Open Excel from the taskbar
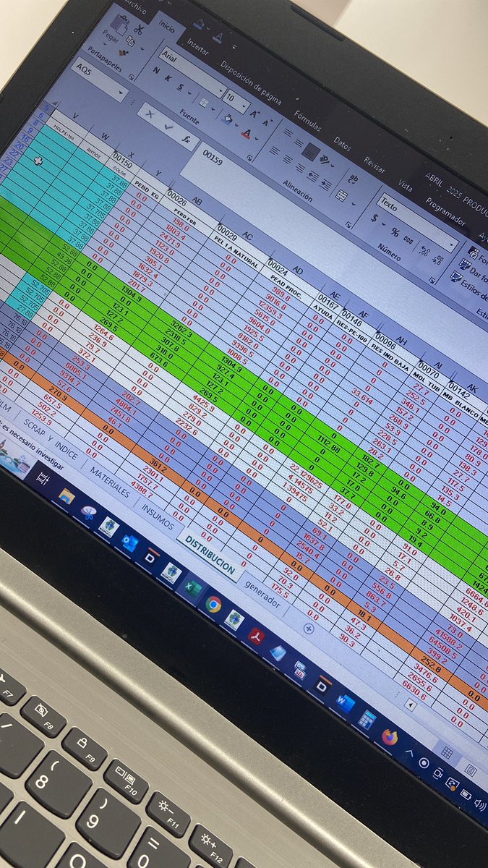Screen dimensions: 488x868 pyautogui.click(x=192, y=588)
